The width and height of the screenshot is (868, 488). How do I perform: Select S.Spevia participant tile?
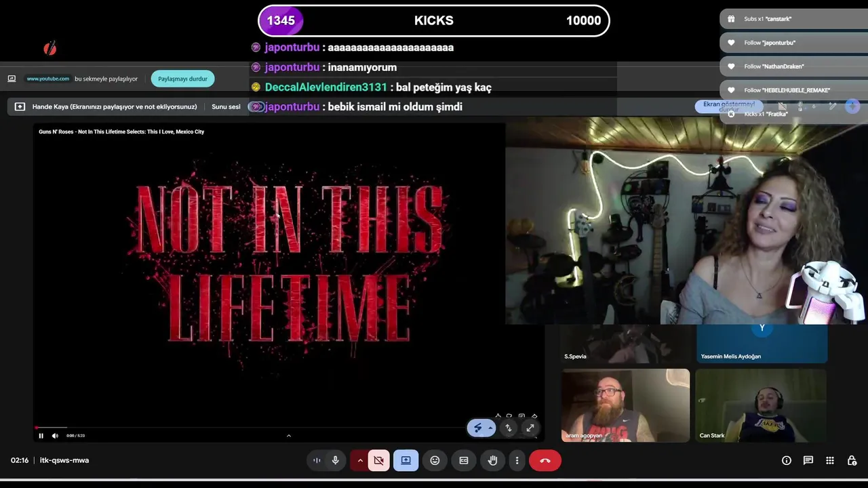click(625, 344)
